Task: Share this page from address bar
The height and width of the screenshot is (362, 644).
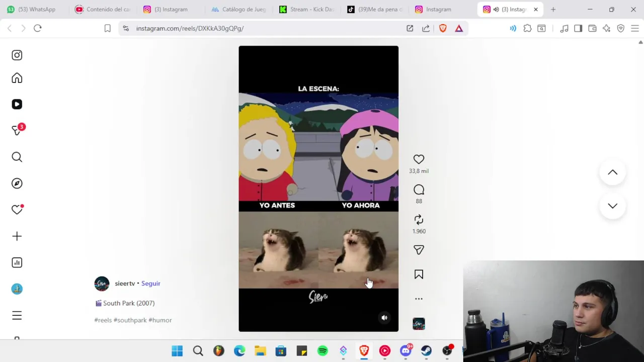Action: (426, 29)
